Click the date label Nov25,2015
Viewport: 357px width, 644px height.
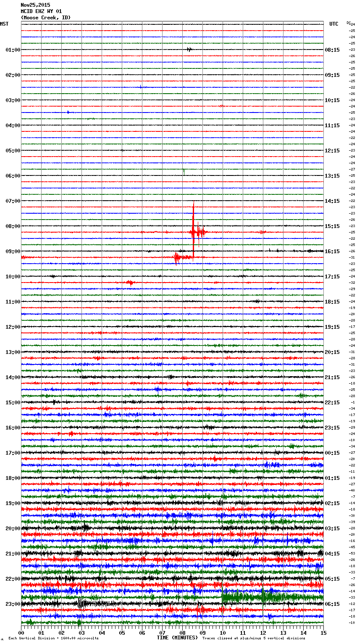pyautogui.click(x=35, y=5)
